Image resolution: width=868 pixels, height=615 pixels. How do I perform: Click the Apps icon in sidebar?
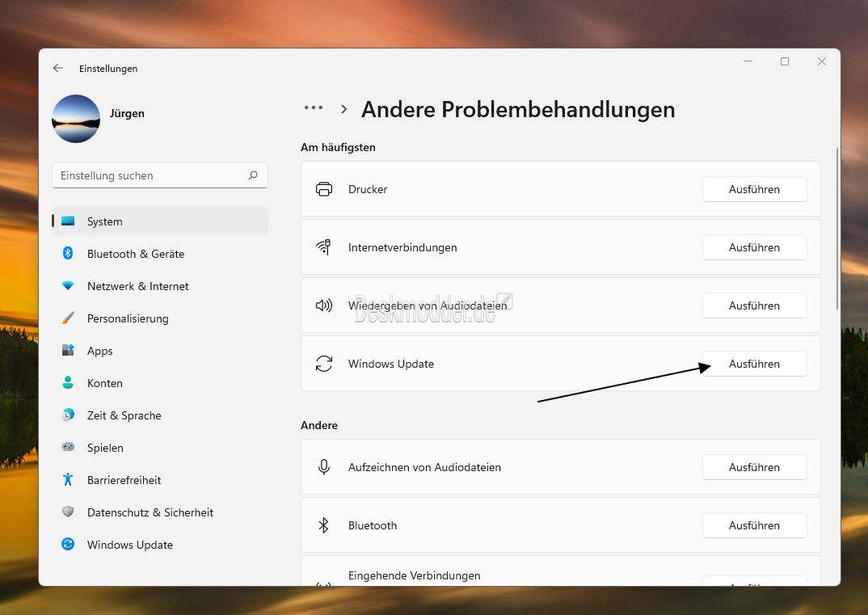click(68, 351)
